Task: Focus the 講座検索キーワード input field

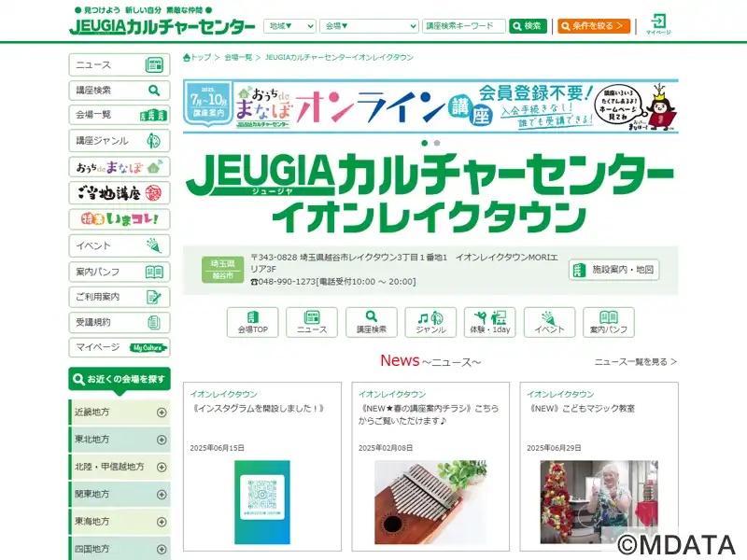Action: coord(463,26)
